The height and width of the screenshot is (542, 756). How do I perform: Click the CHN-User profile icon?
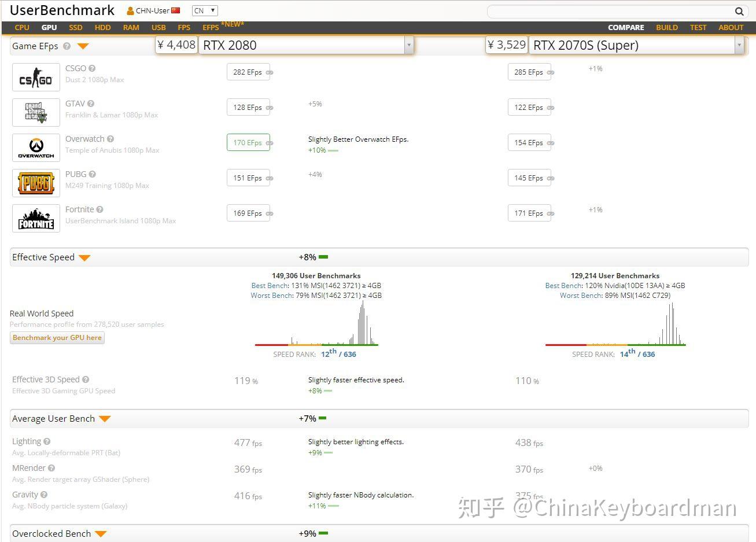(130, 11)
